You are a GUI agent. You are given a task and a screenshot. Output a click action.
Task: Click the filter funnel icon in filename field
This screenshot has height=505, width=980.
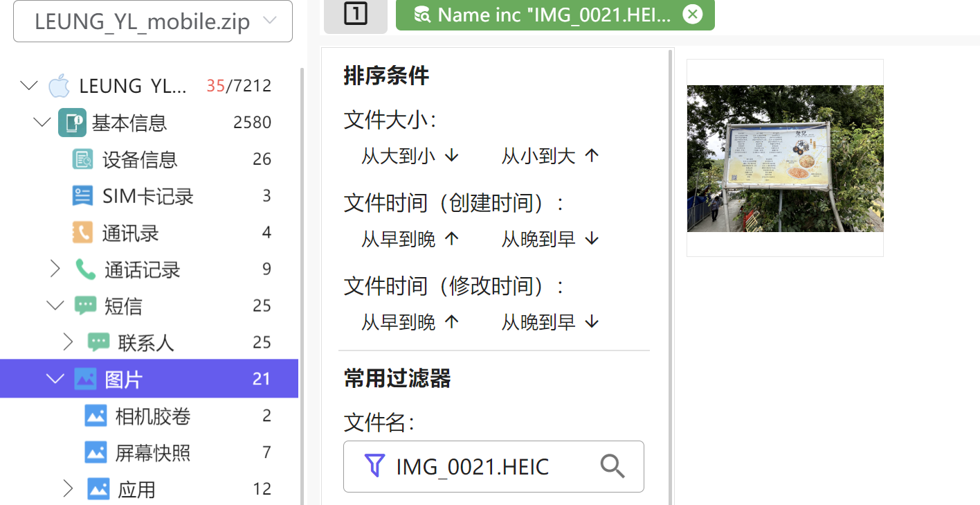[374, 466]
